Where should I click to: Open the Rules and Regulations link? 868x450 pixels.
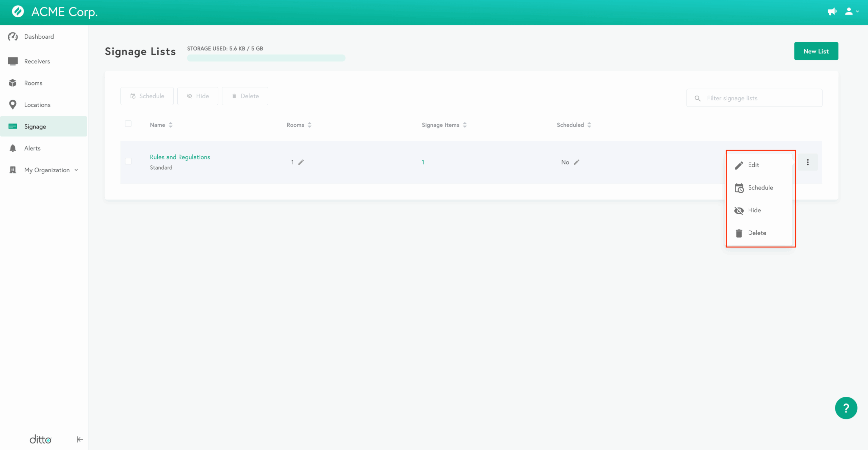point(180,157)
